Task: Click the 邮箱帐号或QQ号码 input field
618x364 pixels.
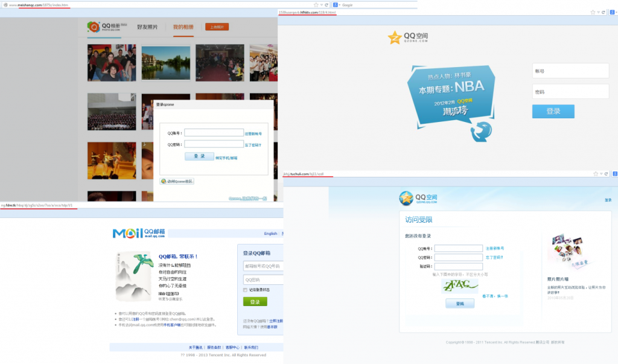Action: (x=263, y=266)
